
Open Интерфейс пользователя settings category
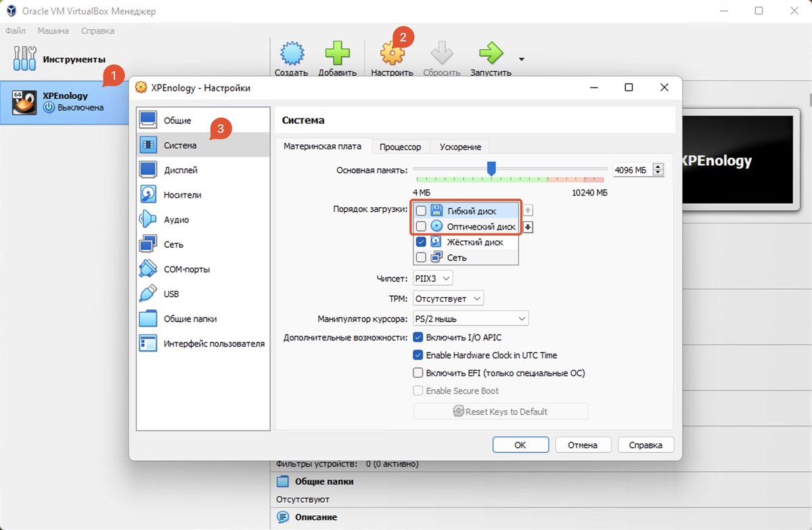[x=202, y=343]
